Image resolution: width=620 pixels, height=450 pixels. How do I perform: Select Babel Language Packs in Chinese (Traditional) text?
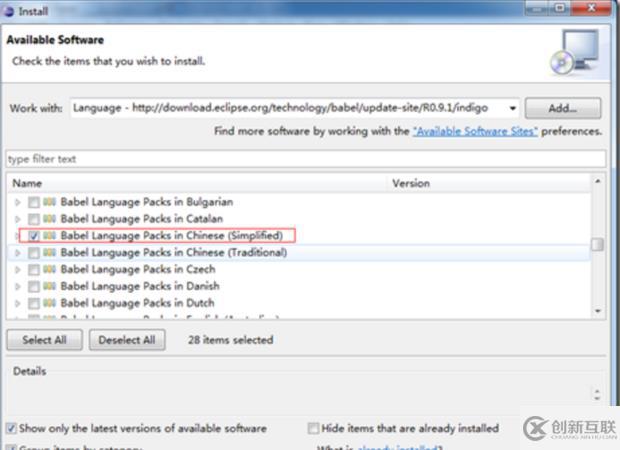pos(174,252)
